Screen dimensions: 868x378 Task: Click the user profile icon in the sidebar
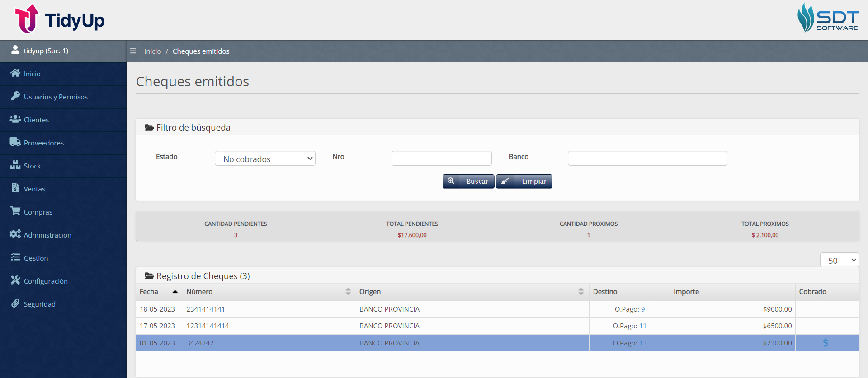tap(15, 50)
